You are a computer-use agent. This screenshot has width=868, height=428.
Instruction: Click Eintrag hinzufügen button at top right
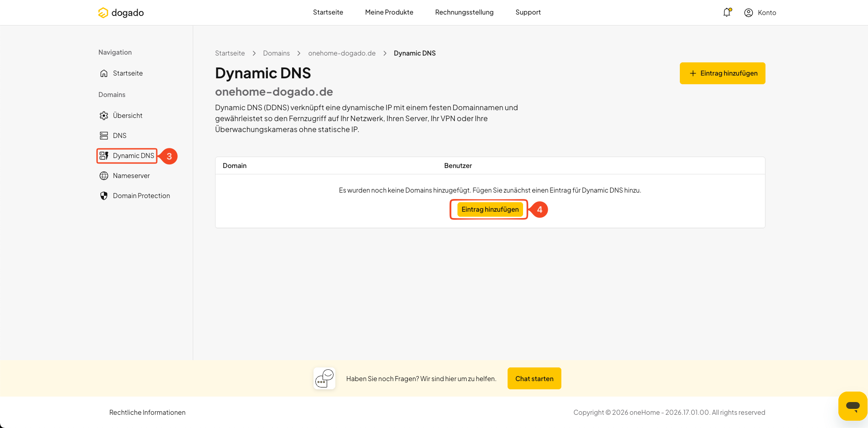coord(722,73)
